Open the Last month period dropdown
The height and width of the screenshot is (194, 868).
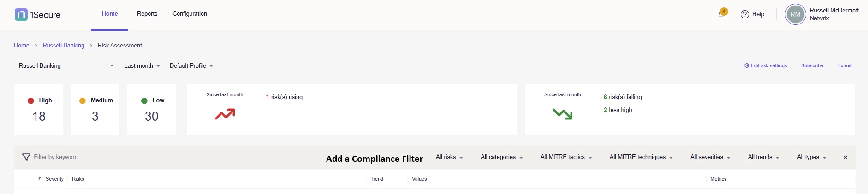[x=142, y=66]
